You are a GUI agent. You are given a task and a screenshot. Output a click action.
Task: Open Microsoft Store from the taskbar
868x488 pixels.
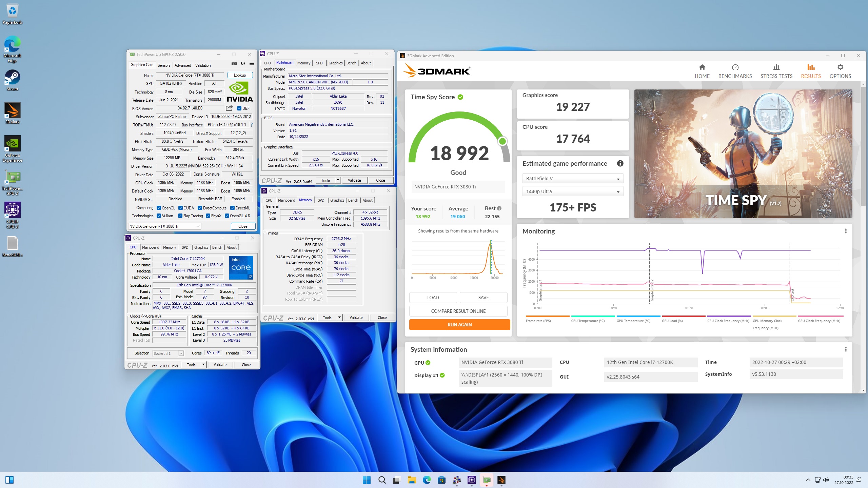coord(441,480)
